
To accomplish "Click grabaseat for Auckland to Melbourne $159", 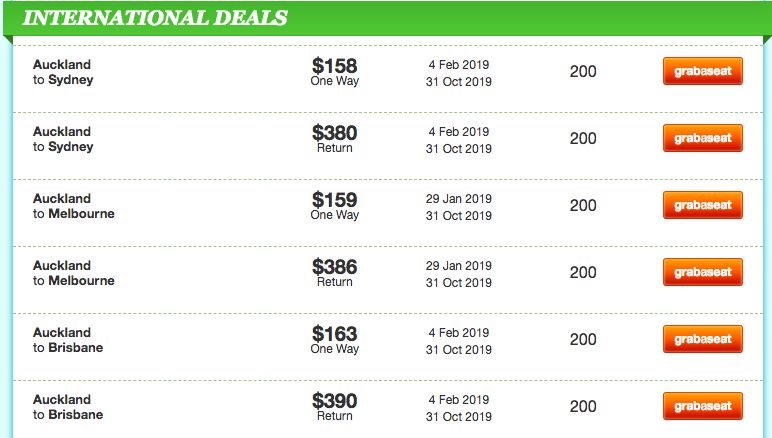I will (x=703, y=205).
